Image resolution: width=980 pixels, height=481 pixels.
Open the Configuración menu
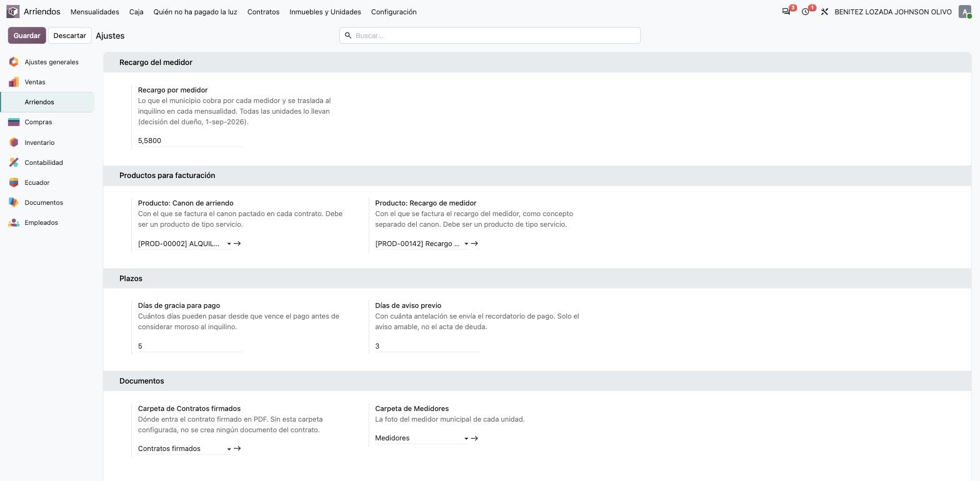[394, 12]
